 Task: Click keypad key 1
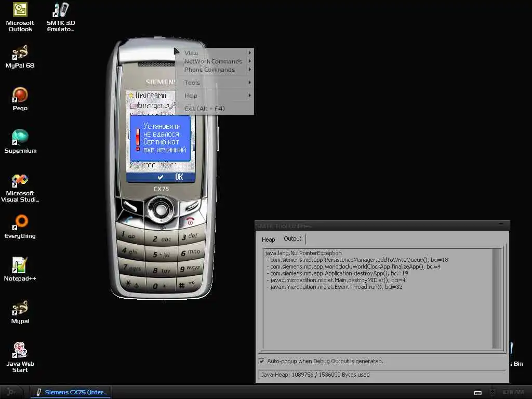[130, 234]
